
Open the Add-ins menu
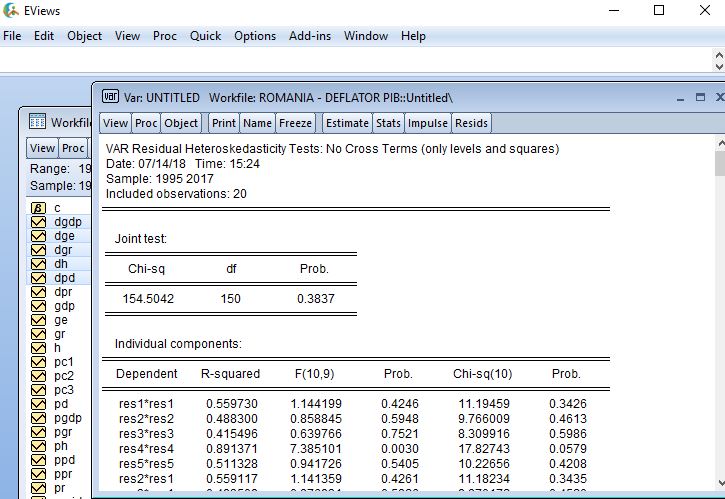pyautogui.click(x=309, y=36)
